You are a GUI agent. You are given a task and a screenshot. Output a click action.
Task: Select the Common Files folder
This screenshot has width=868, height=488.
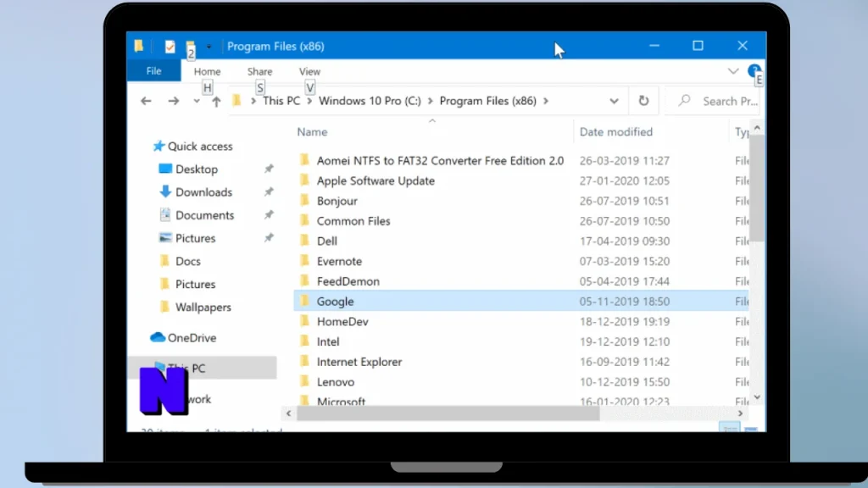[x=353, y=221]
